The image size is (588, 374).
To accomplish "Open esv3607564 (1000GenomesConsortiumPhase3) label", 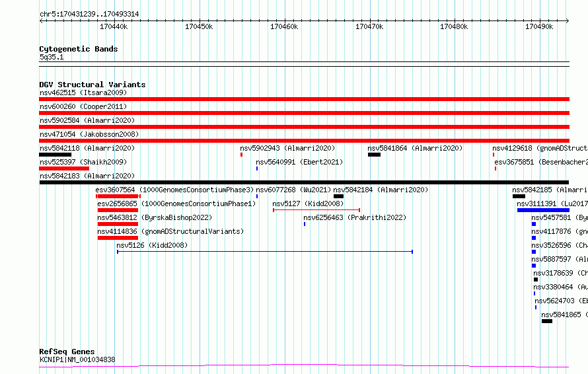I will (174, 190).
